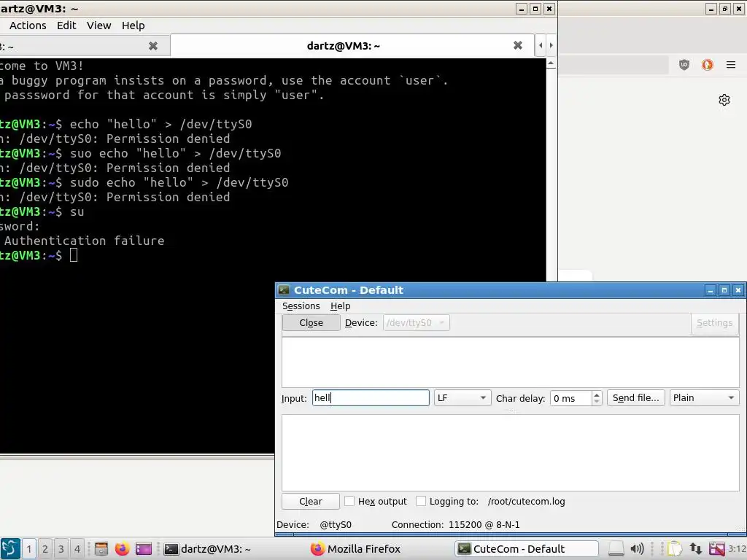Click Firefox DuckDuckGo extension icon
Viewport: 747px width, 560px height.
tap(708, 65)
